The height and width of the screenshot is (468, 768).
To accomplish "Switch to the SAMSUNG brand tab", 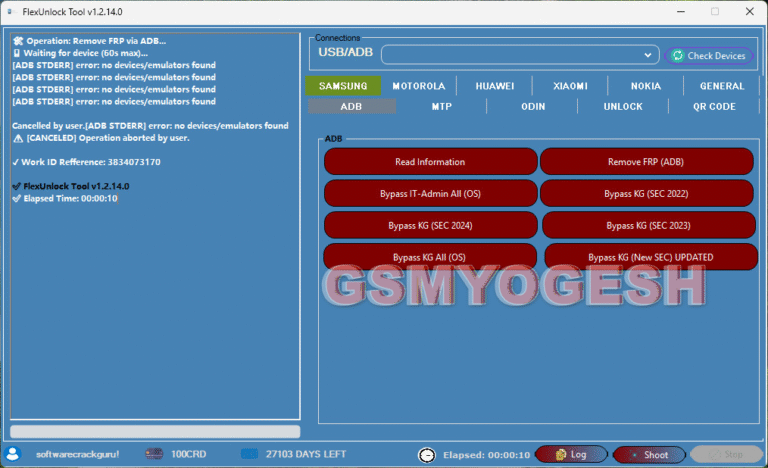I will tap(343, 86).
